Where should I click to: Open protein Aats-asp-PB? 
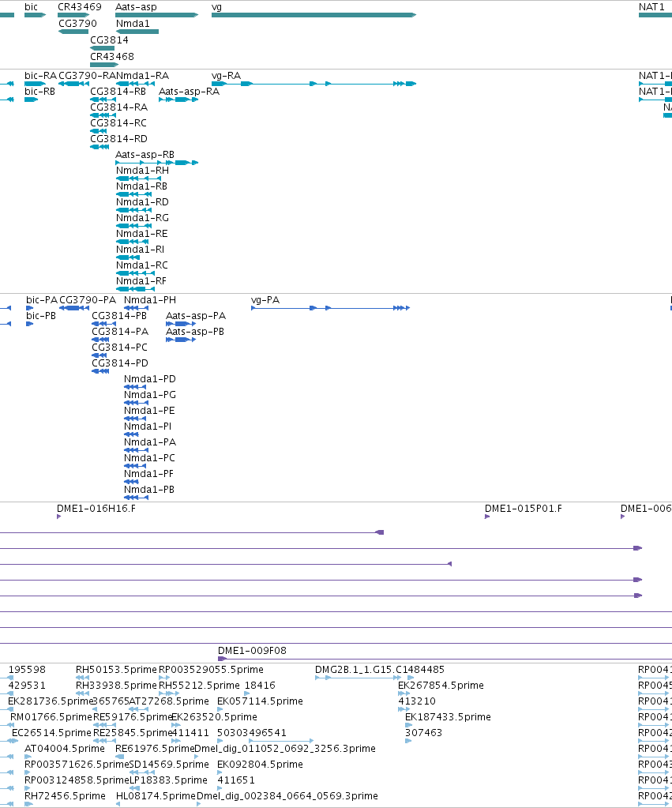coord(195,332)
